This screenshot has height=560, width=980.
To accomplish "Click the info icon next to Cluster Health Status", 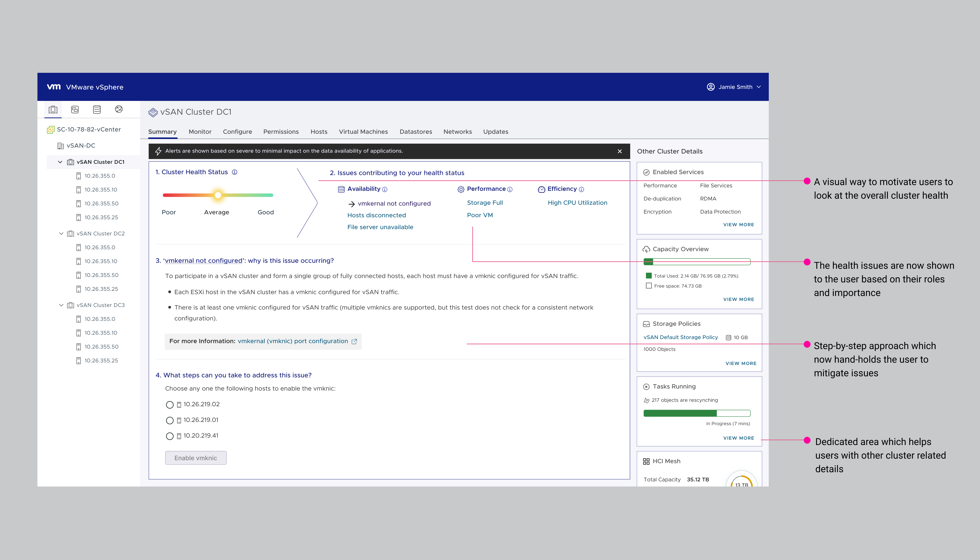I will 235,172.
